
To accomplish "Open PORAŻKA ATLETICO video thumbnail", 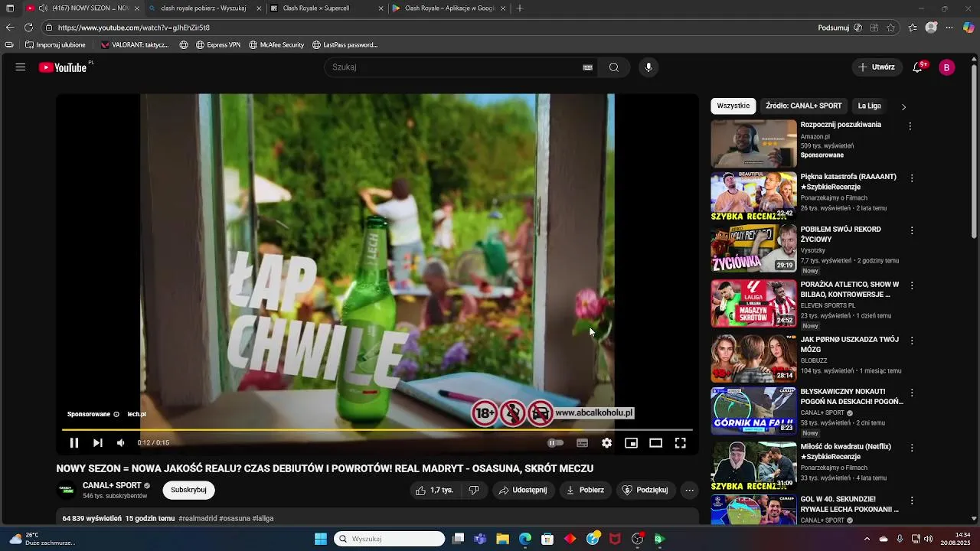I will pos(753,304).
